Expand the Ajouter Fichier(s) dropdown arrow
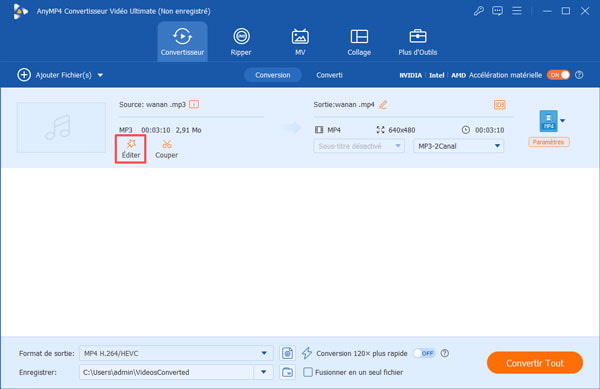The height and width of the screenshot is (389, 600). click(100, 75)
